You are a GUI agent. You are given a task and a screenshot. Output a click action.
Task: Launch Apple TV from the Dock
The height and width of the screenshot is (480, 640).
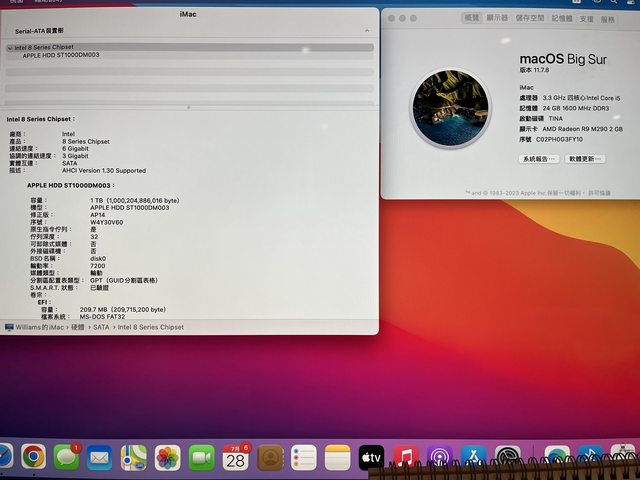click(371, 458)
